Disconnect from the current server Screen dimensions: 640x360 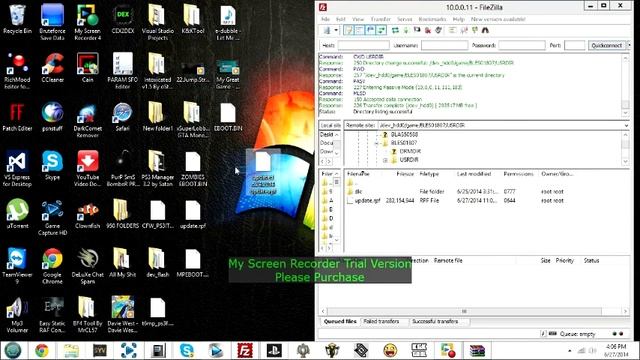pyautogui.click(x=428, y=31)
